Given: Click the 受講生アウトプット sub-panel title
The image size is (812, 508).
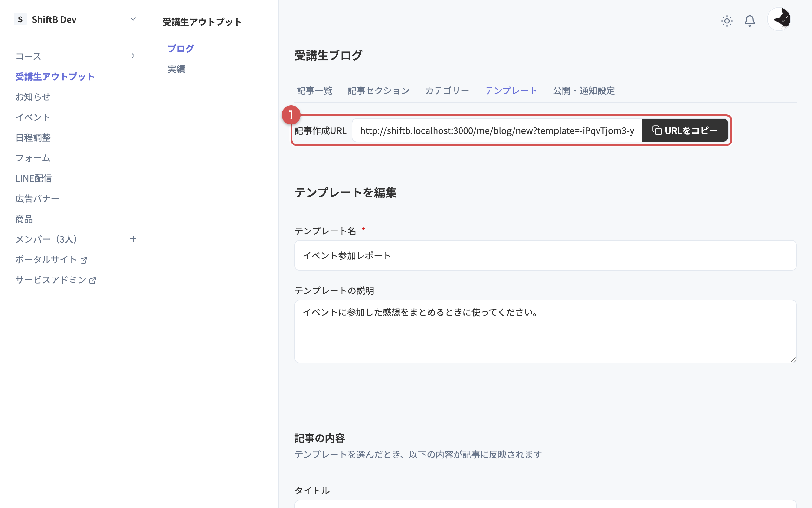Looking at the screenshot, I should [202, 22].
